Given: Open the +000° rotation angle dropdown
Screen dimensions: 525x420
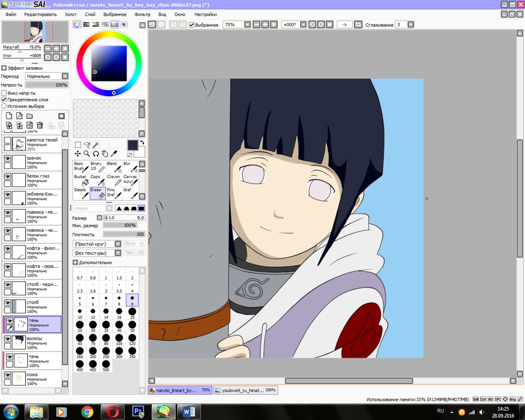Looking at the screenshot, I should 304,25.
